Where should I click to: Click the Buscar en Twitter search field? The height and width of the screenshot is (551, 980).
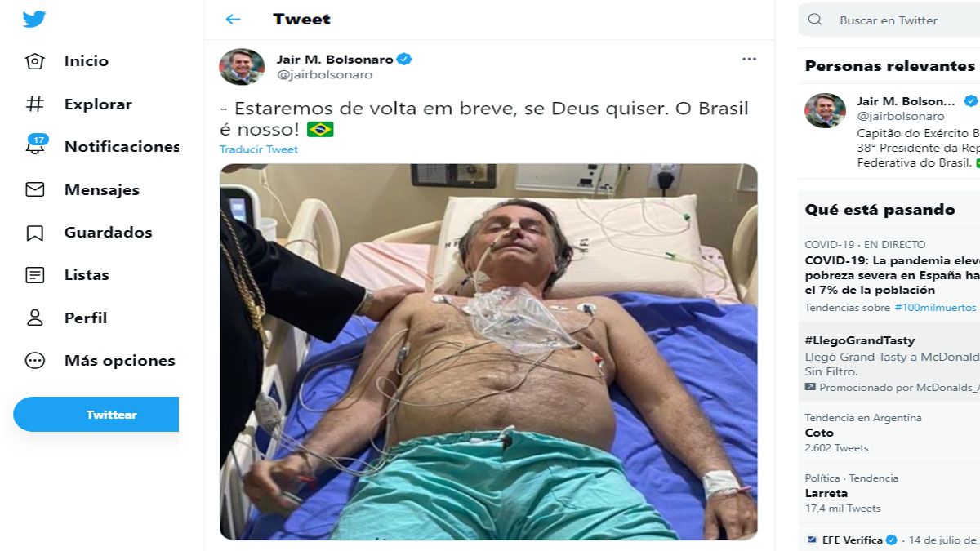pos(889,20)
